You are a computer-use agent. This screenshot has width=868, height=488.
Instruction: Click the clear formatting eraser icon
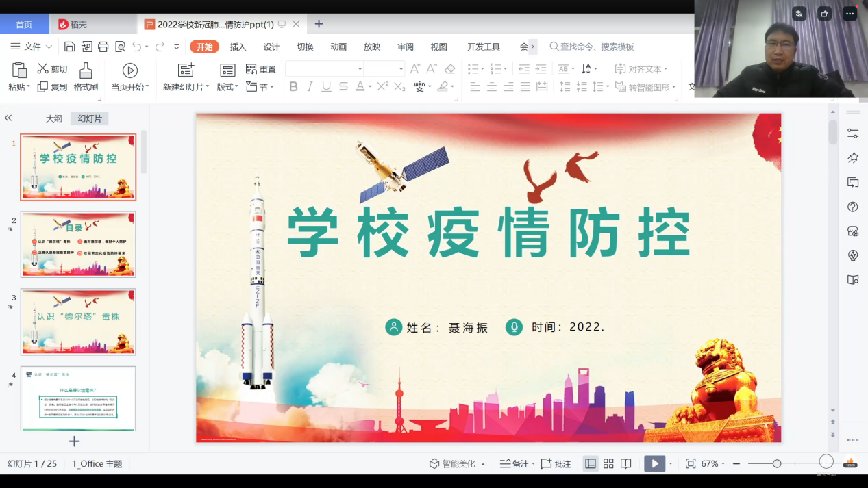[450, 68]
